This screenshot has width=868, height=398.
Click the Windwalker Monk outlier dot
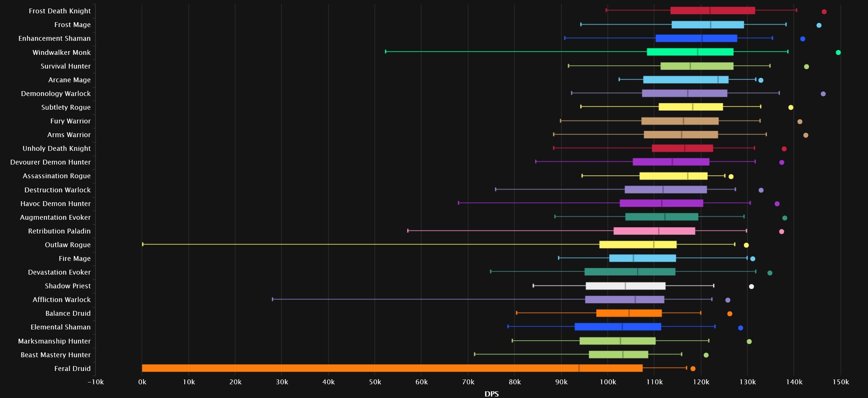[x=838, y=53]
